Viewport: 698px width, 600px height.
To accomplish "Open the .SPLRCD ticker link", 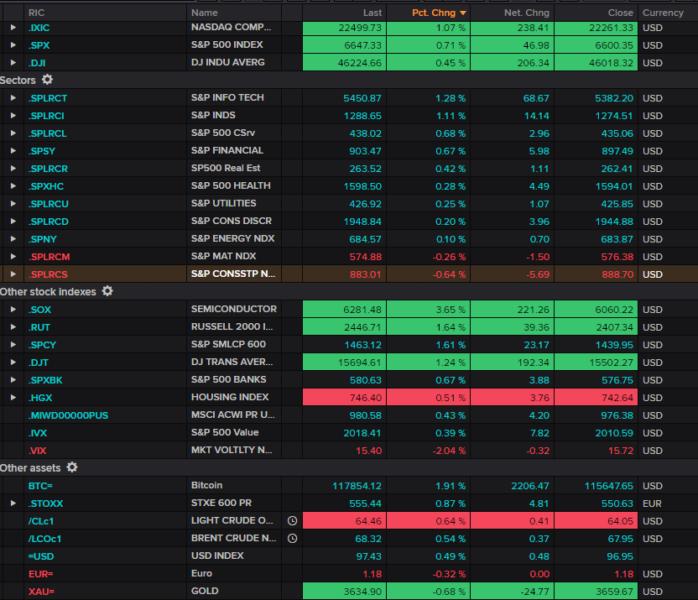I will point(49,222).
